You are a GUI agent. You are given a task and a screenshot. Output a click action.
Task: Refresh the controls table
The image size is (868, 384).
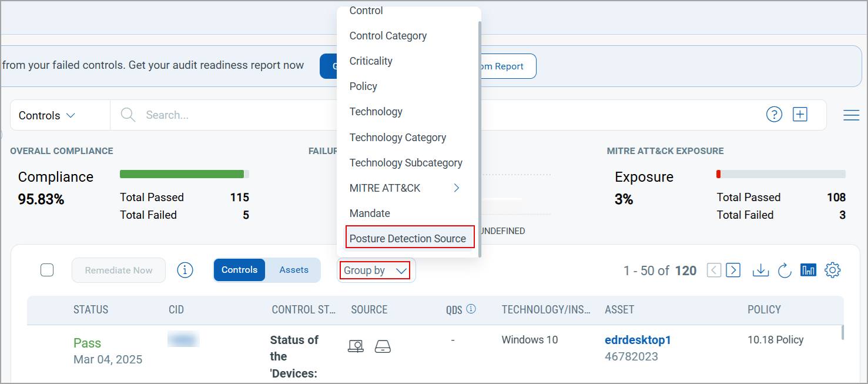[x=785, y=270]
